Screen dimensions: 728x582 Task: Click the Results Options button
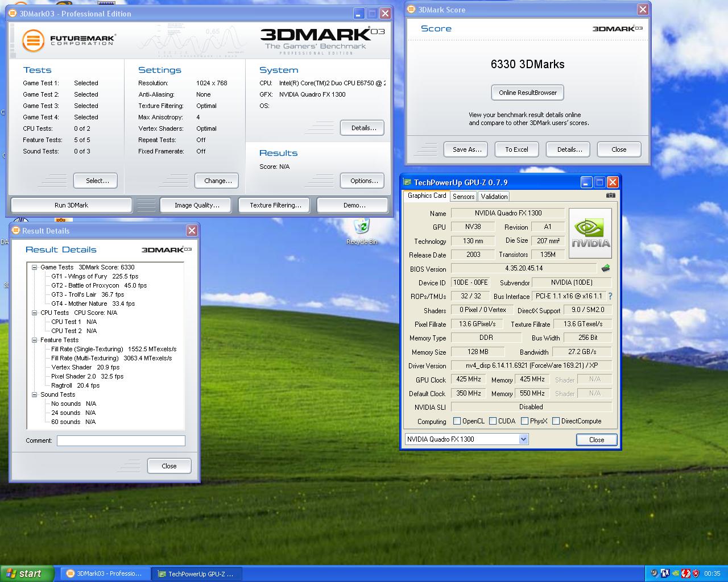click(362, 181)
